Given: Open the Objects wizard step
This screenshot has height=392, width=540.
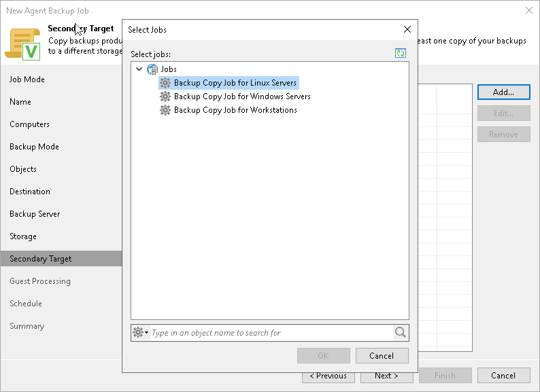Looking at the screenshot, I should (x=23, y=169).
